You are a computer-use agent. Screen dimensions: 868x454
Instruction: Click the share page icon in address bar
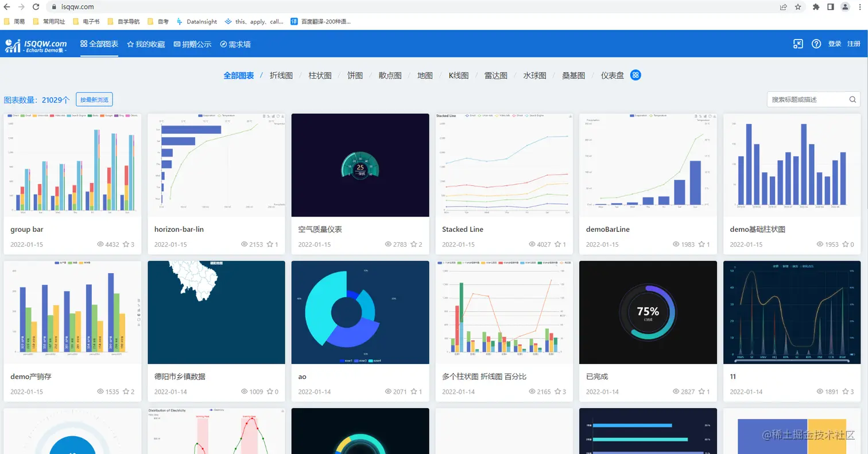point(783,7)
